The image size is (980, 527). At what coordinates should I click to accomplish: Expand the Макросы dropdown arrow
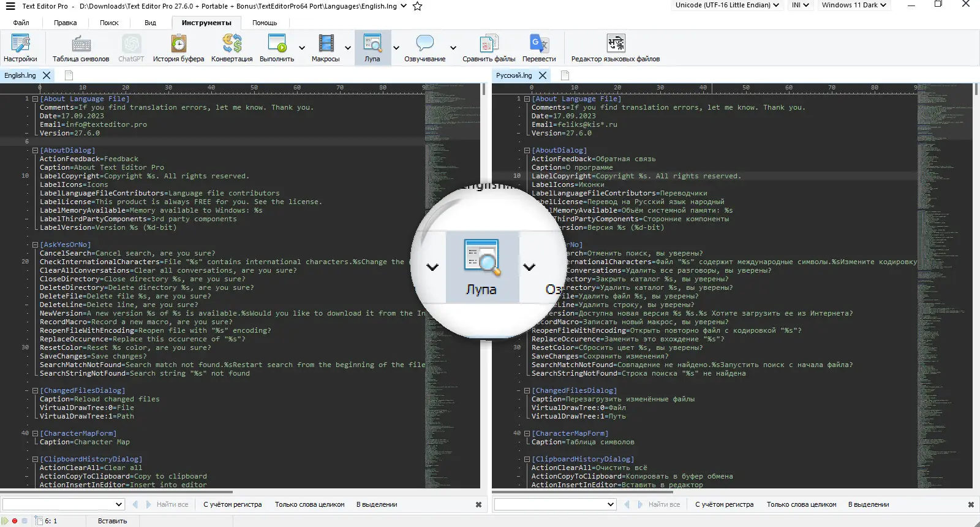tap(348, 48)
